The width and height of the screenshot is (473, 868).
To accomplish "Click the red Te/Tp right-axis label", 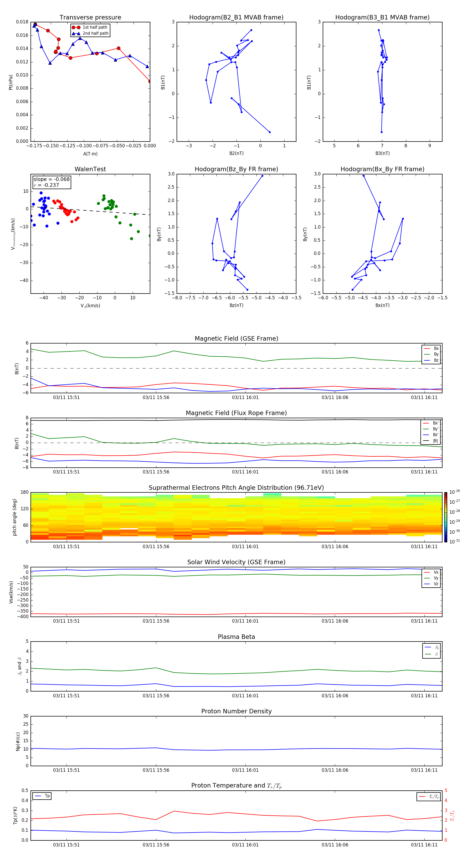I will click(453, 815).
